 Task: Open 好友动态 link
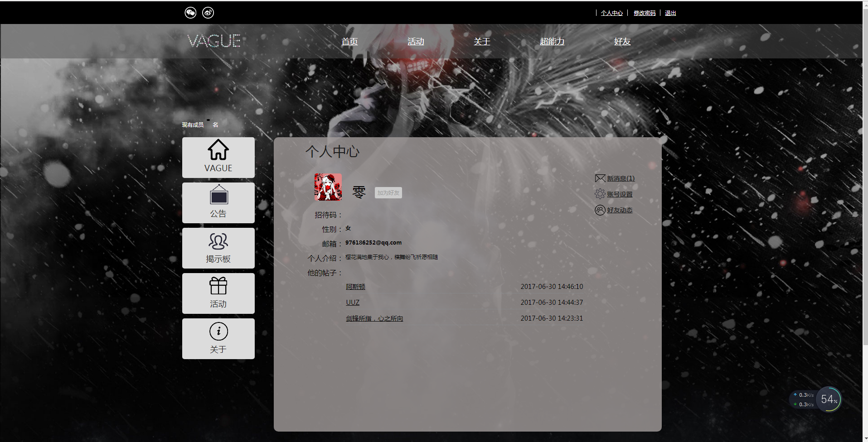(x=620, y=210)
